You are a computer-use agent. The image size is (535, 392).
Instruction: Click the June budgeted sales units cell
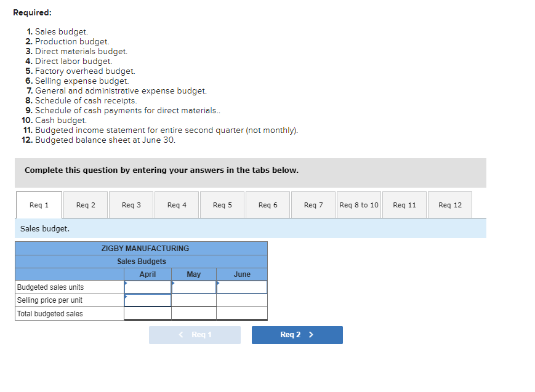pyautogui.click(x=241, y=287)
